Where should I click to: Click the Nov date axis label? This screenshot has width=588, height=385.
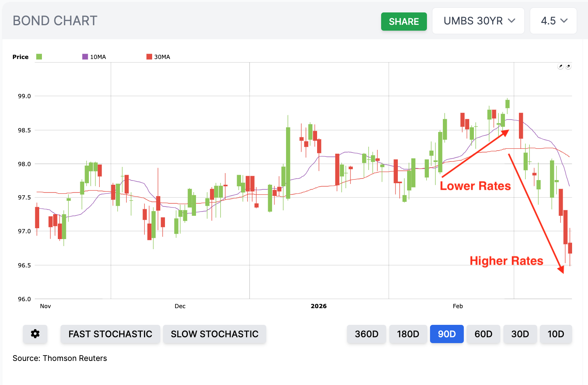[x=45, y=306]
